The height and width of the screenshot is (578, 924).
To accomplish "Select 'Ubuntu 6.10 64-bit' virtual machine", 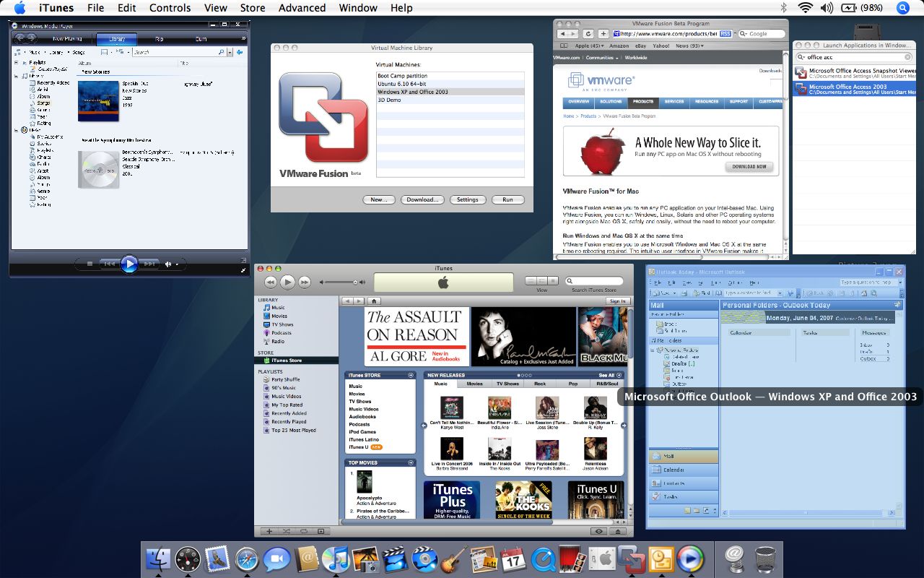I will pyautogui.click(x=450, y=84).
